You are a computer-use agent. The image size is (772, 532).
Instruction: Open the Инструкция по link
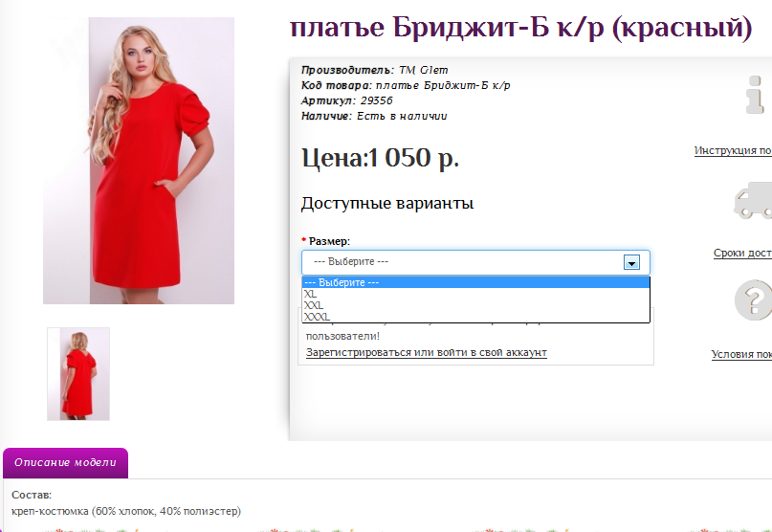pos(733,151)
